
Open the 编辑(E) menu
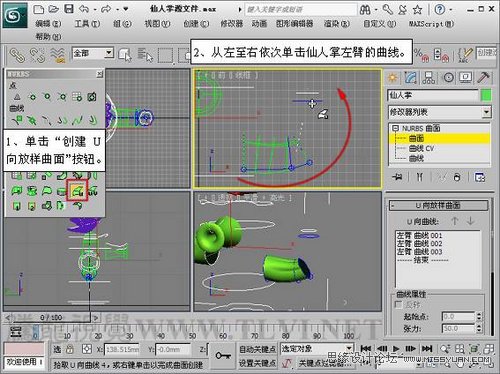click(x=48, y=24)
